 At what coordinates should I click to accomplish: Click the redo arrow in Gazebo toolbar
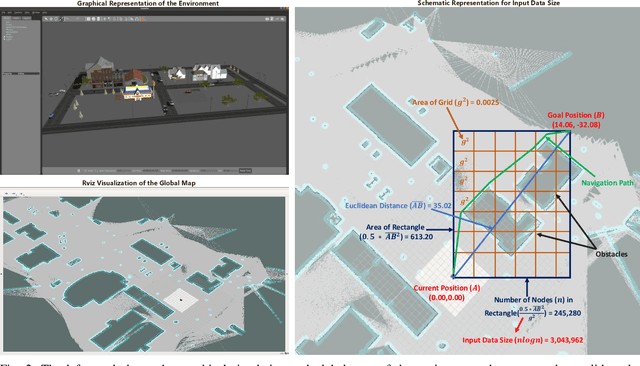click(x=78, y=19)
